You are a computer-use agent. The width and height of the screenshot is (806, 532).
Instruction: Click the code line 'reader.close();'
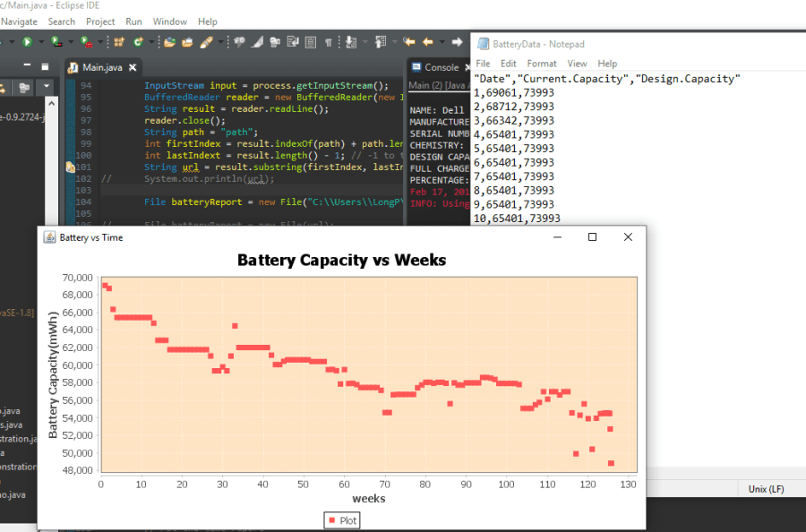[184, 120]
